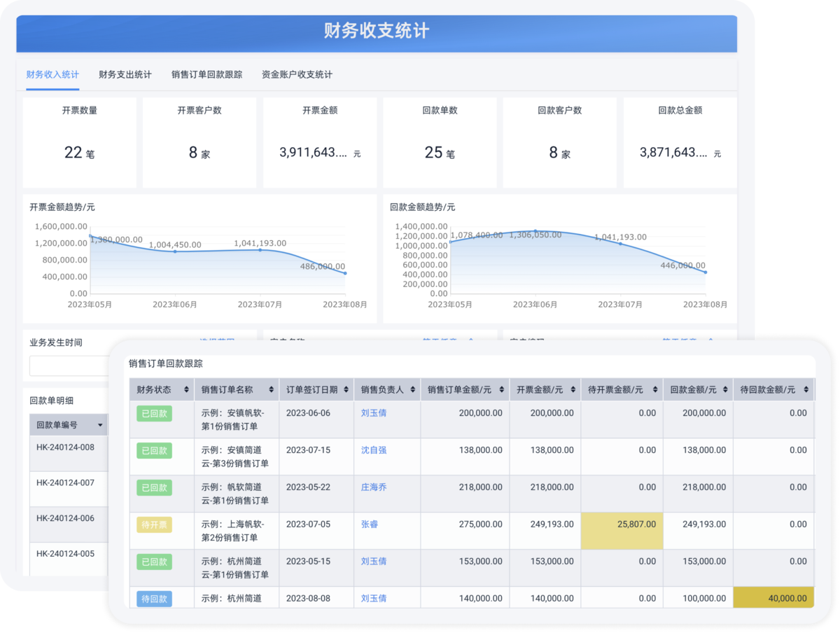The width and height of the screenshot is (840, 633).
Task: Click the highlighted 25,807.00 待开票 cell
Action: pyautogui.click(x=622, y=531)
